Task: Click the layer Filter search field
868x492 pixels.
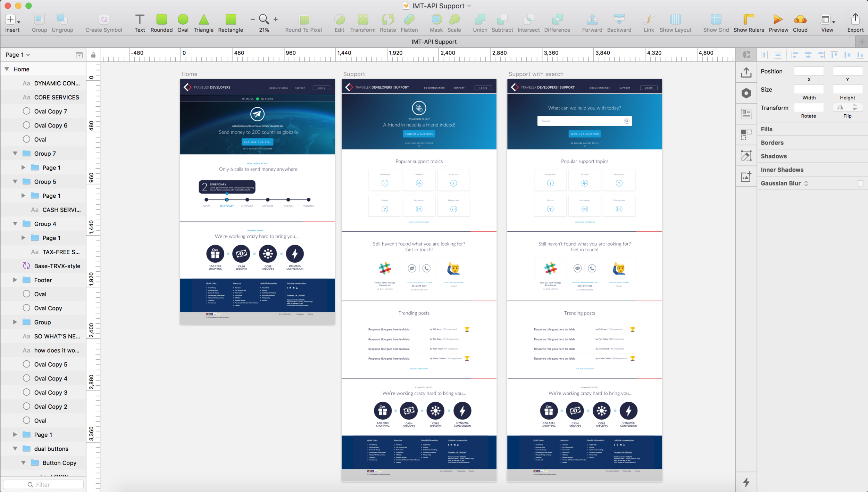Action: [43, 484]
